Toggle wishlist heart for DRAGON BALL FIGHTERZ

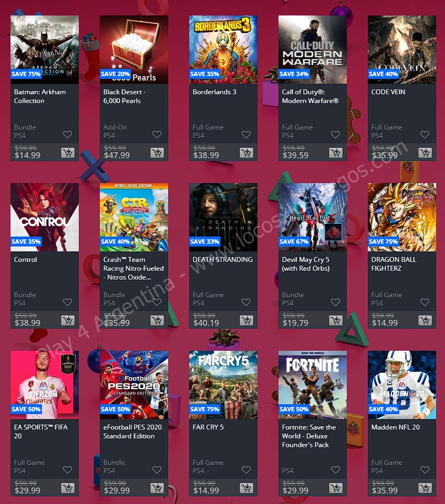coord(425,302)
